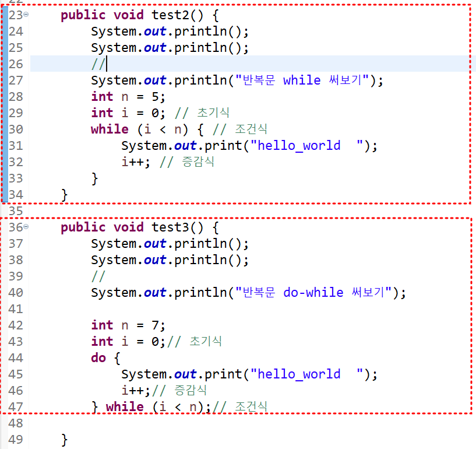Screen dimensions: 476x449
Task: Click the i++ statement on line 32
Action: tap(136, 162)
